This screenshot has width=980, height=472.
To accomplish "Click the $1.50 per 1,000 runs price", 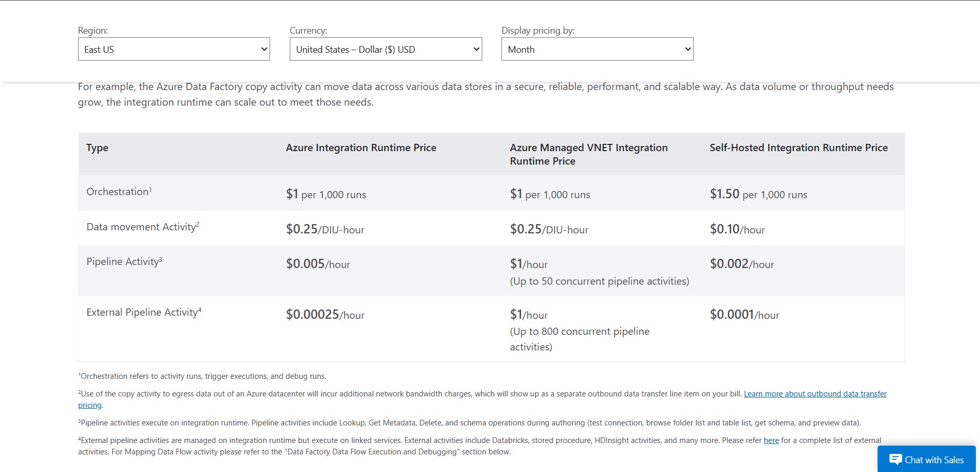I will pyautogui.click(x=759, y=194).
